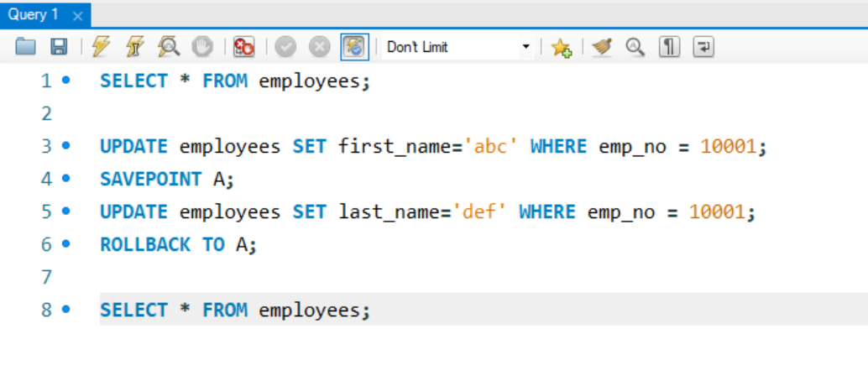Save the script with floppy disk icon
Screen dimensions: 868x376
59,47
